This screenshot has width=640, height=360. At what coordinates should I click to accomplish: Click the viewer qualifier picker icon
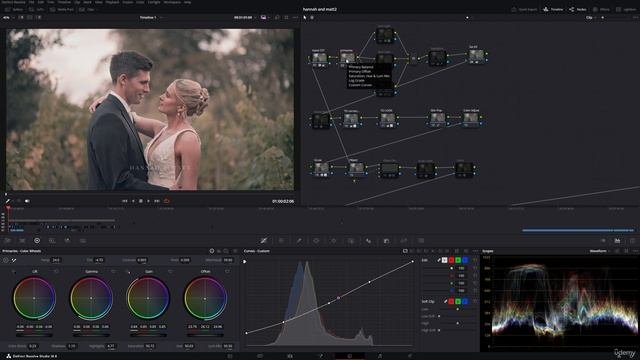click(7, 201)
